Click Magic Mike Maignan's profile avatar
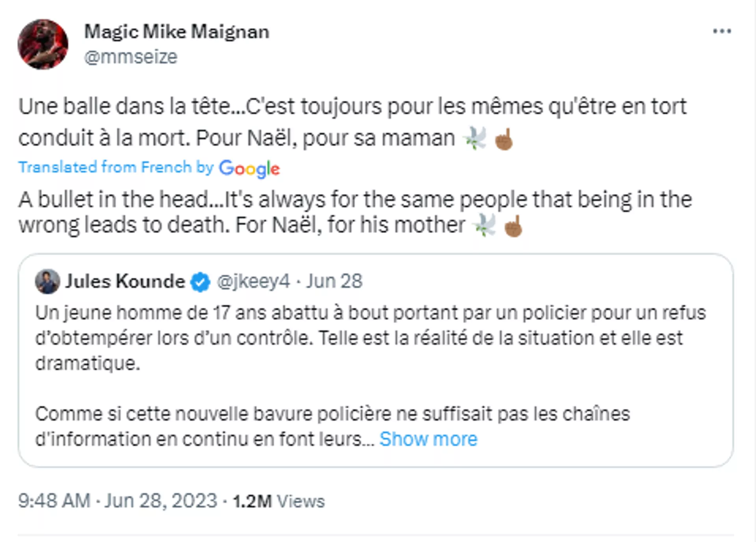This screenshot has height=542, width=756. point(43,44)
